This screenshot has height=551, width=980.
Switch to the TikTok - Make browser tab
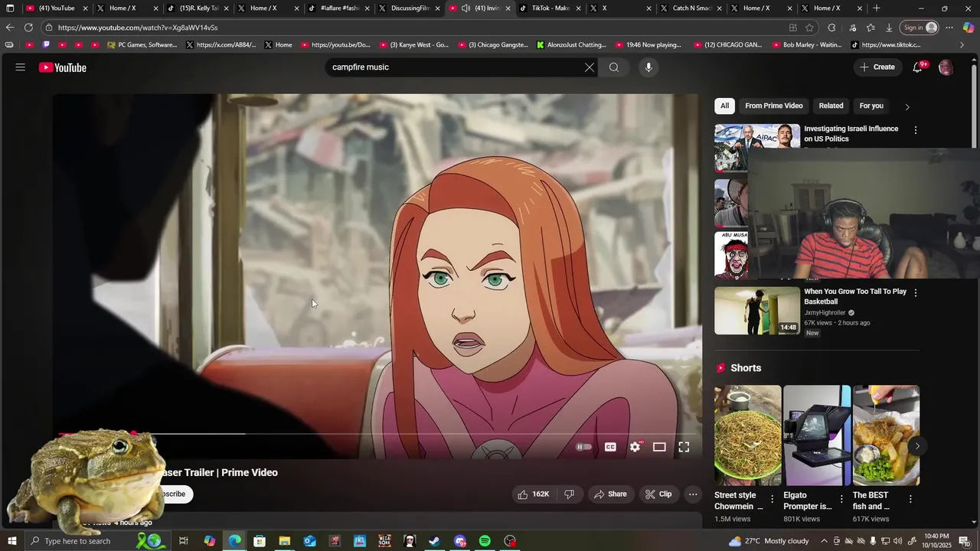click(550, 8)
